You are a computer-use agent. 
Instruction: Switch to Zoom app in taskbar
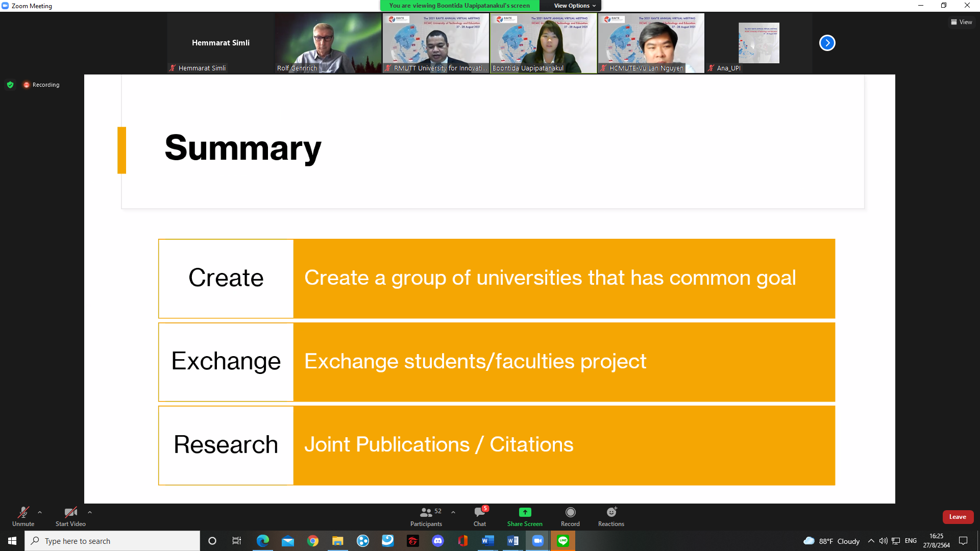coord(538,541)
